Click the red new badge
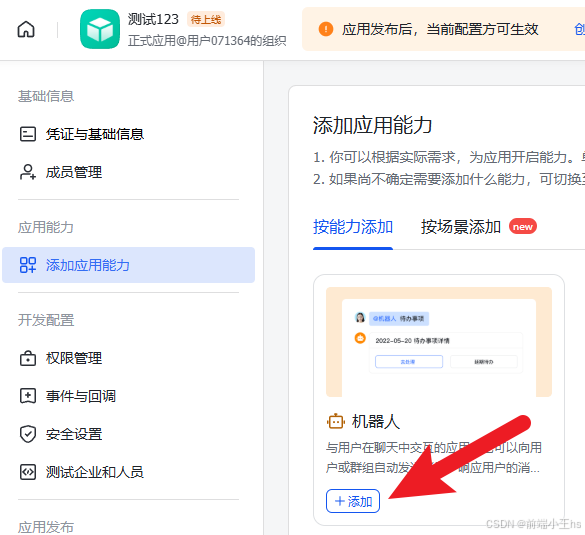585x535 pixels. (x=523, y=226)
